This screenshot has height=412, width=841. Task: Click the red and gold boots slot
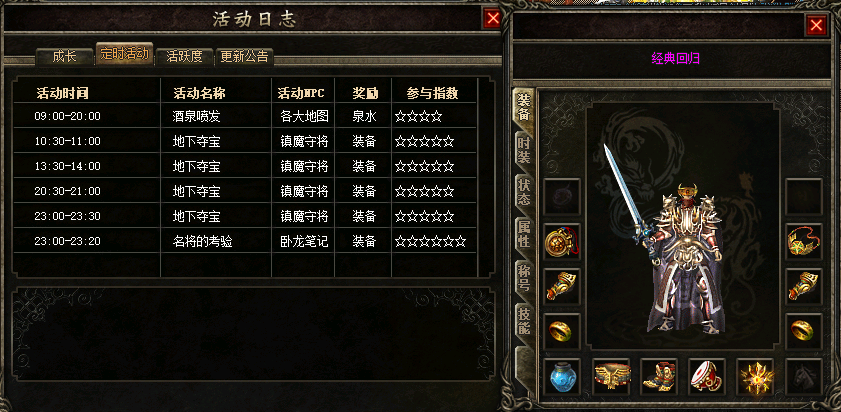click(659, 377)
